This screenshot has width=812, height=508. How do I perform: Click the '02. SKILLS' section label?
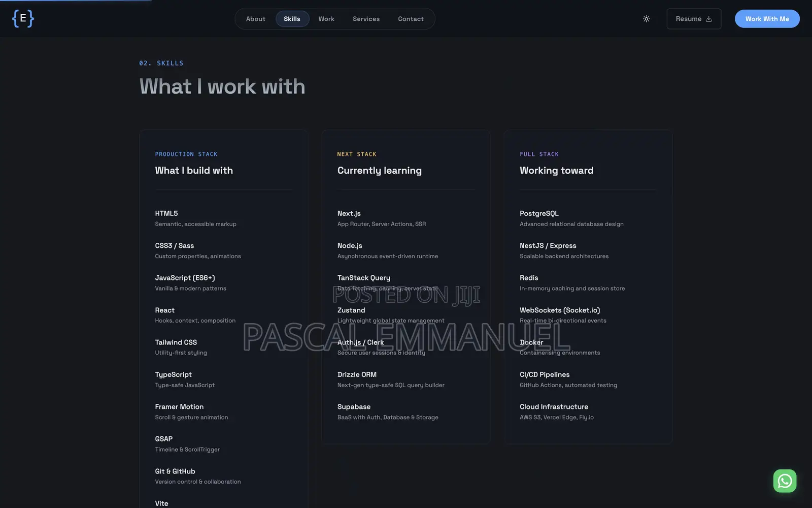pyautogui.click(x=161, y=63)
